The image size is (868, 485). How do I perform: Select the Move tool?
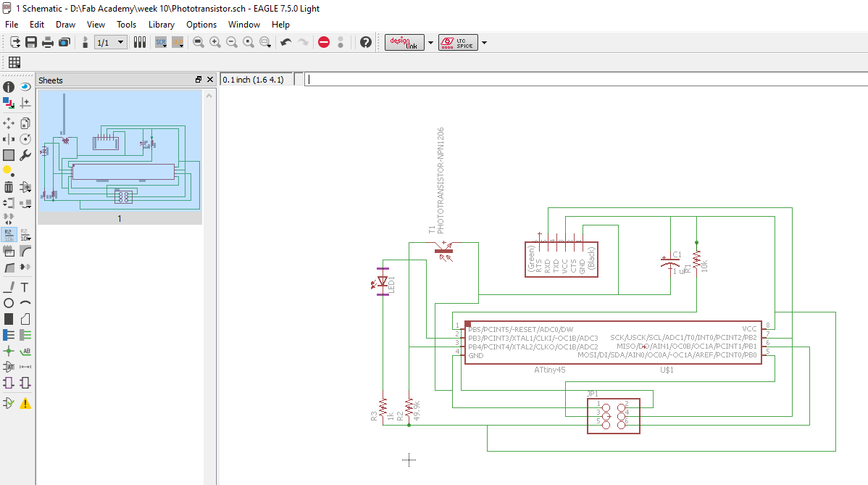click(x=9, y=123)
